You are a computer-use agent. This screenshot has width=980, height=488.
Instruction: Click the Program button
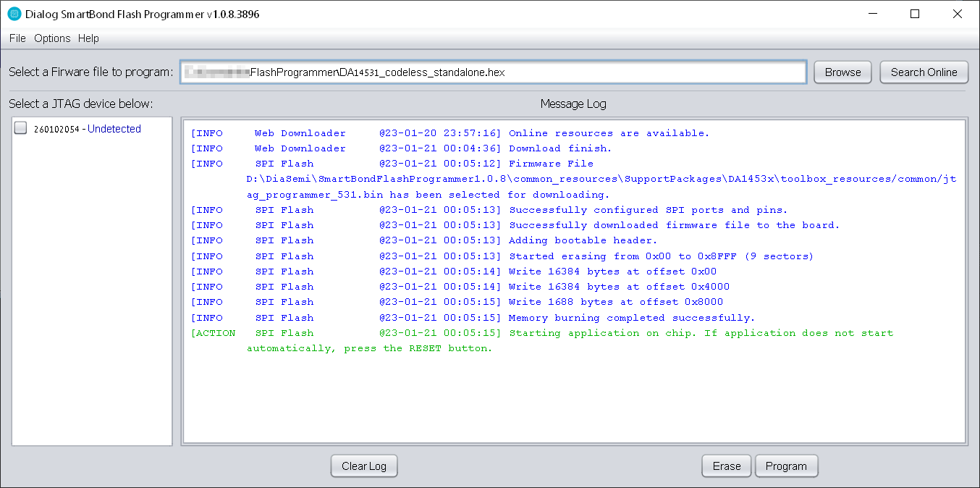[786, 466]
